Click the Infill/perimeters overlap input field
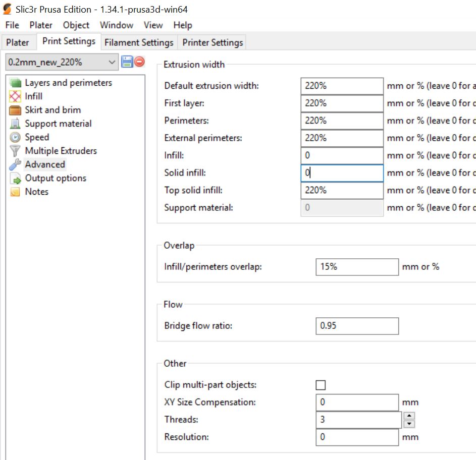Image resolution: width=476 pixels, height=460 pixels. (x=357, y=267)
